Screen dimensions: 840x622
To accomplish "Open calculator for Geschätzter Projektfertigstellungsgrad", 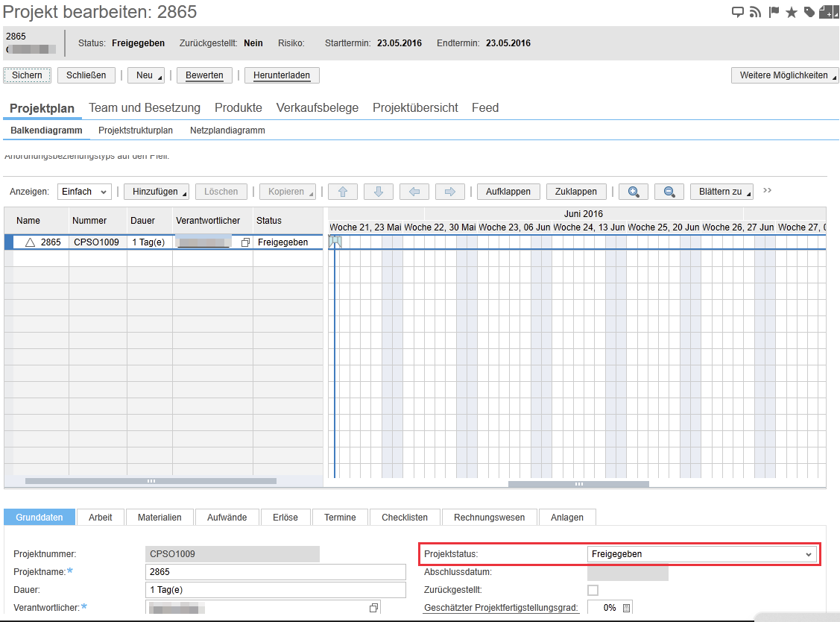I will (626, 608).
